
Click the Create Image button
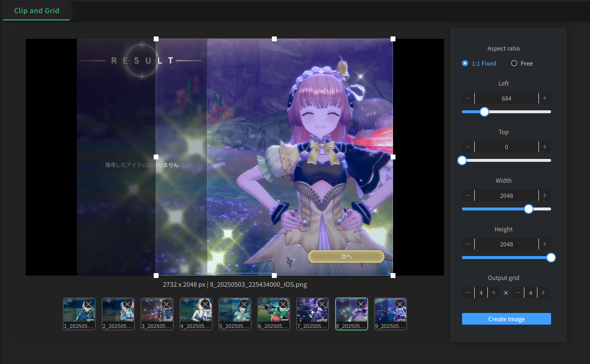[x=506, y=319]
